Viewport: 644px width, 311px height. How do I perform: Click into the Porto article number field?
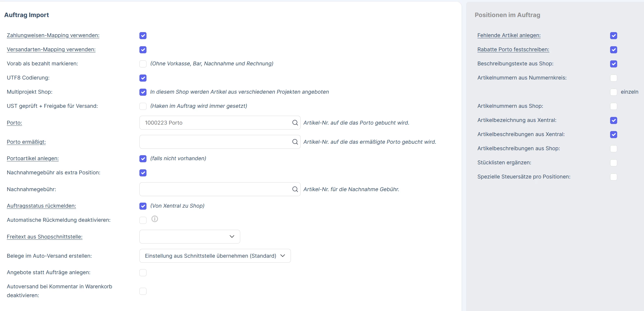coord(215,123)
